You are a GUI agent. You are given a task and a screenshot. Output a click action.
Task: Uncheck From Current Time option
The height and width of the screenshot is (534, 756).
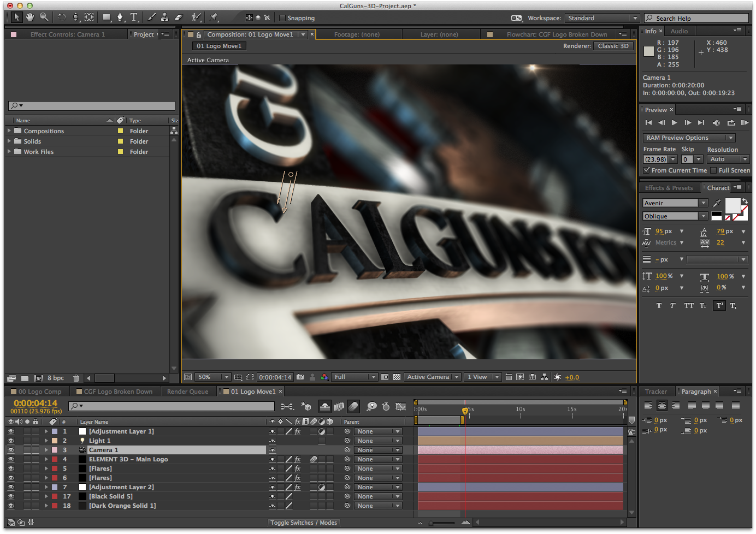point(647,170)
